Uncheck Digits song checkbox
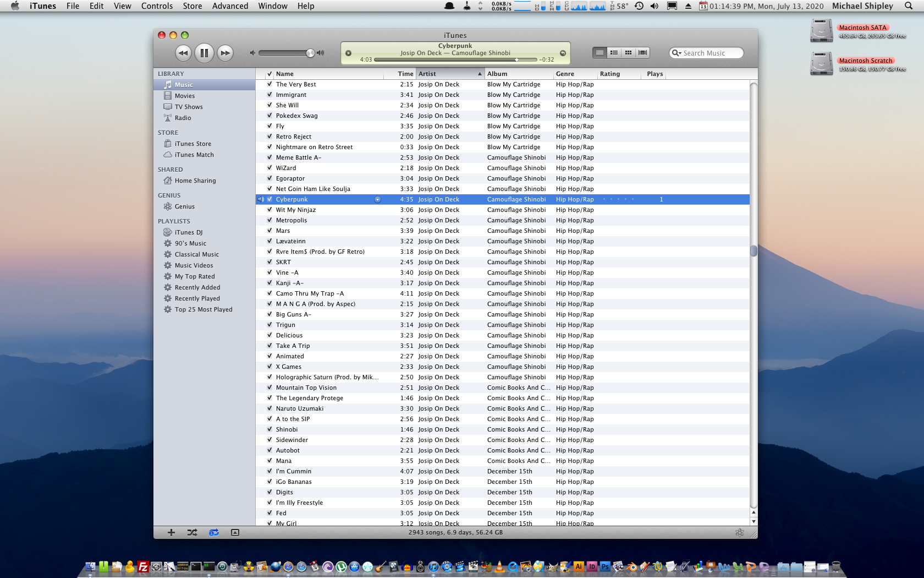Image resolution: width=924 pixels, height=578 pixels. (269, 492)
